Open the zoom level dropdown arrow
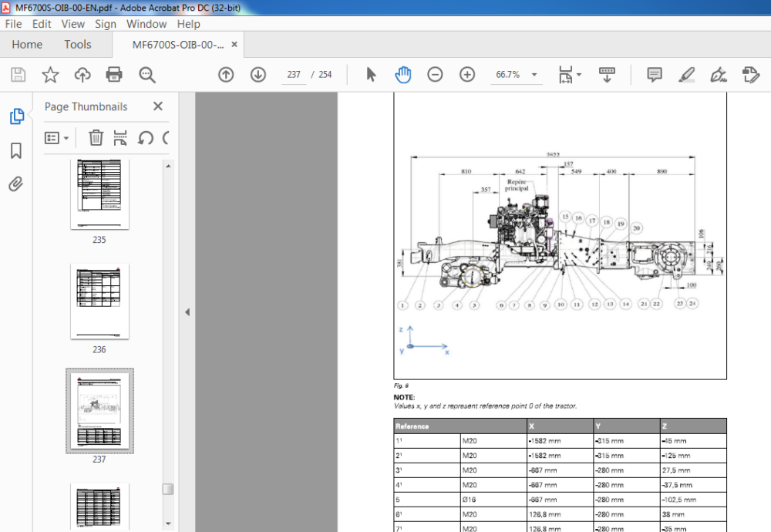This screenshot has width=771, height=532. (x=534, y=75)
